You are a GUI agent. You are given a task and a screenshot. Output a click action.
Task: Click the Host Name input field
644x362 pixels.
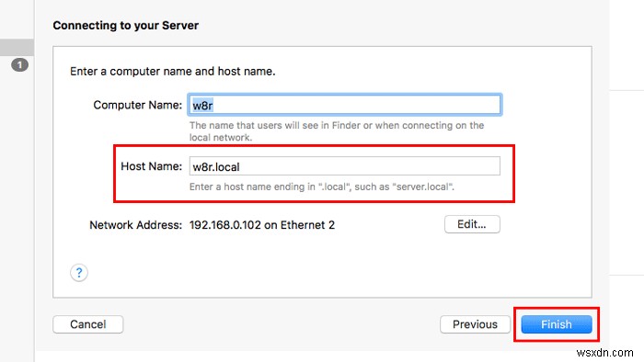coord(345,166)
